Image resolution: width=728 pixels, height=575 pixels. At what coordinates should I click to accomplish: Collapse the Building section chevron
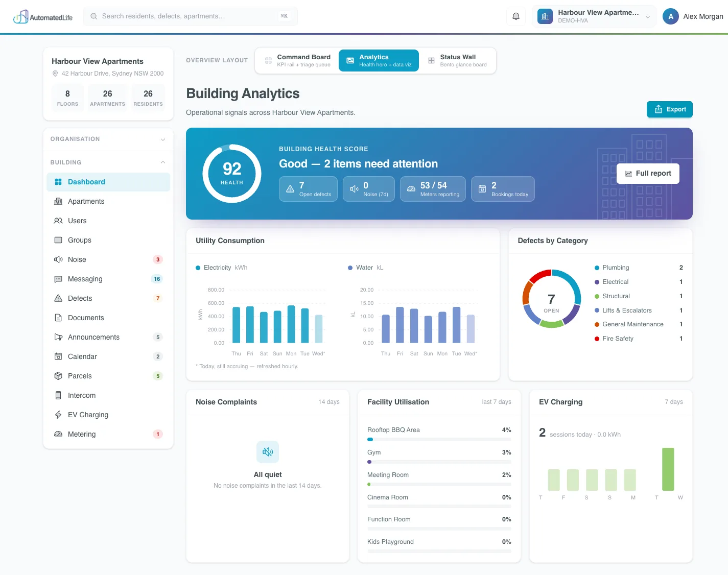click(x=163, y=162)
